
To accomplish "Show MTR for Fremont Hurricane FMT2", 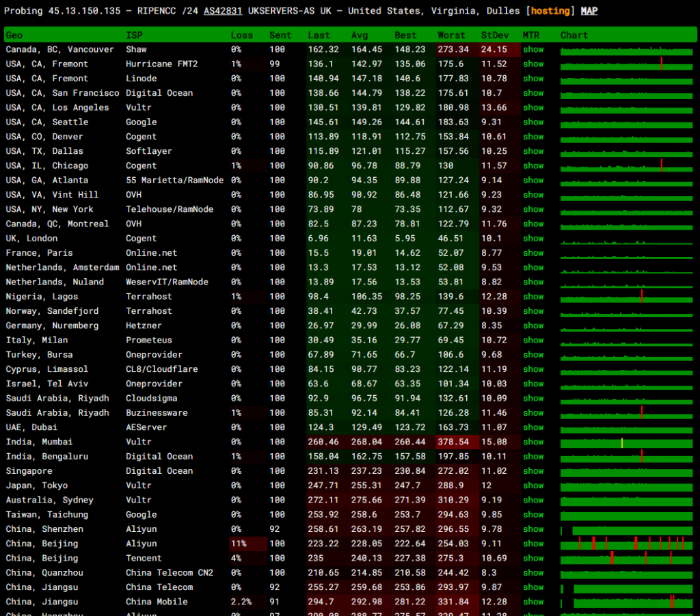I will [533, 64].
